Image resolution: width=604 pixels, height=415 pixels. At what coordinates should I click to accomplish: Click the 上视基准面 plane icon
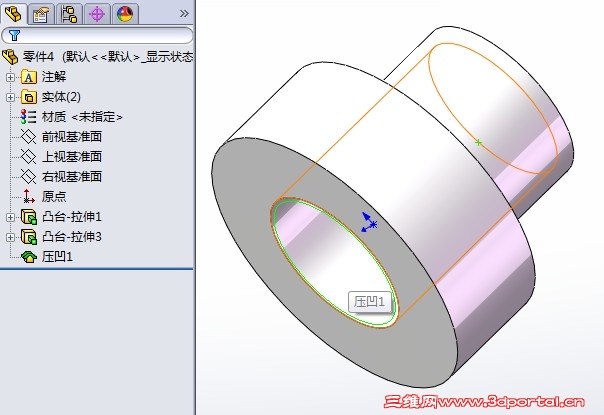[29, 157]
